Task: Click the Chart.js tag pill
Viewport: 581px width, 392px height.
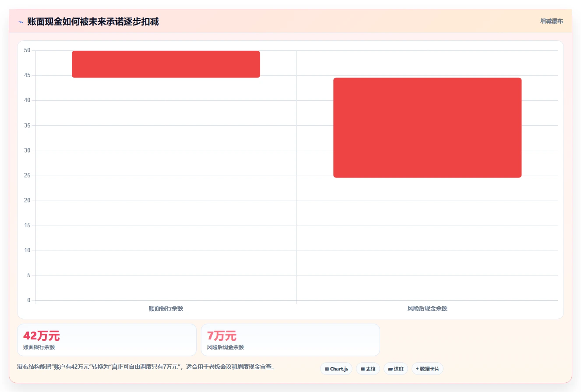Action: (x=336, y=369)
